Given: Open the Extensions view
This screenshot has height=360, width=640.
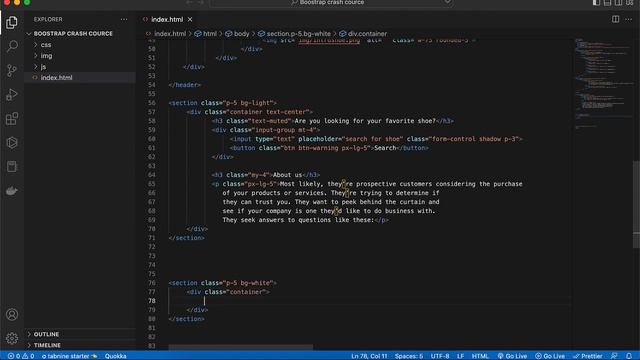Looking at the screenshot, I should point(12,119).
